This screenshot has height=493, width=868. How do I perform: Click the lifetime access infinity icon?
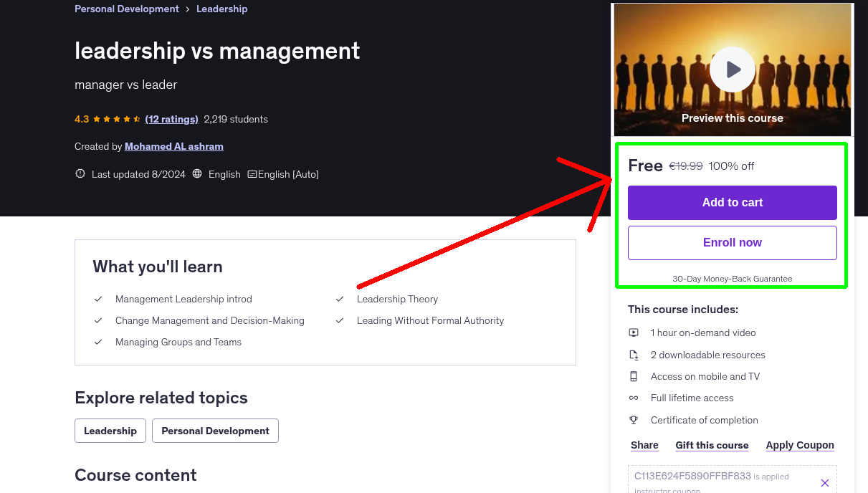pyautogui.click(x=634, y=398)
